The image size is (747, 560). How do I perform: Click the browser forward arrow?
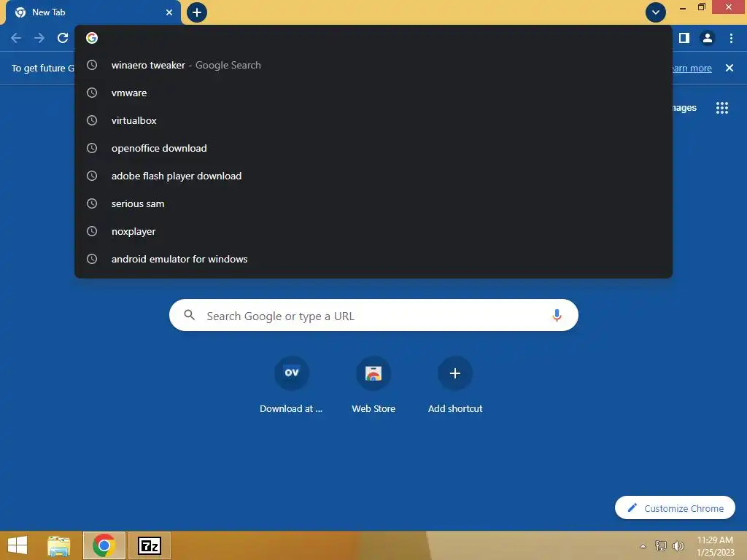[39, 38]
